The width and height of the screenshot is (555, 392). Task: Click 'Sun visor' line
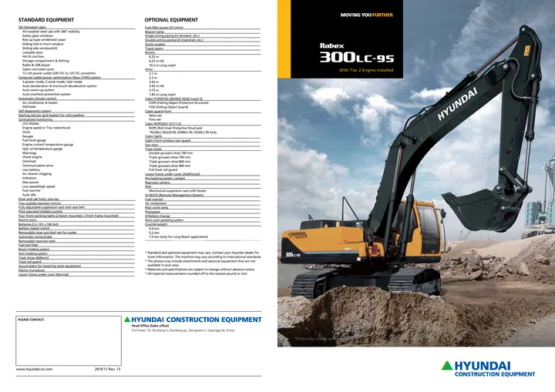tap(152, 145)
